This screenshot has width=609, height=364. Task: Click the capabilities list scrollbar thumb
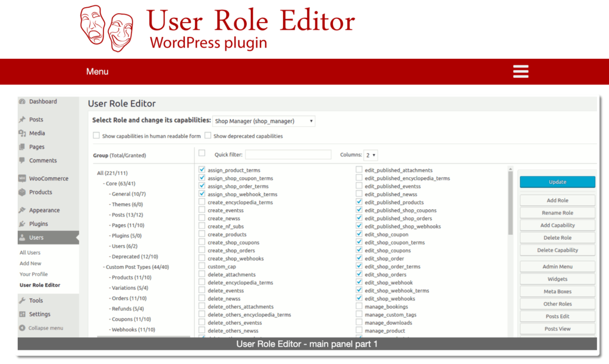click(510, 203)
